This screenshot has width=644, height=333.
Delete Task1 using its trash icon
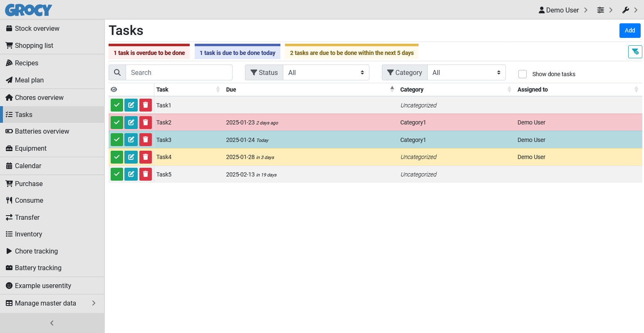145,105
